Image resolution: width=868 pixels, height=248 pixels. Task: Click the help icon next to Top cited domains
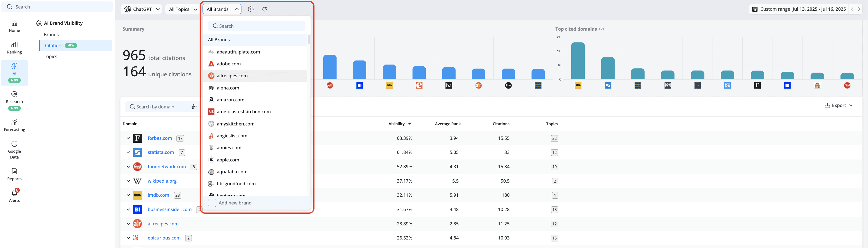click(601, 29)
